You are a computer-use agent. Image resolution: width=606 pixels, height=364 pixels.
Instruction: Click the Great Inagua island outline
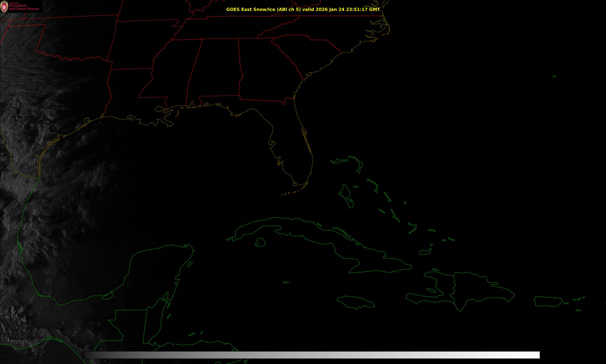coord(425,252)
